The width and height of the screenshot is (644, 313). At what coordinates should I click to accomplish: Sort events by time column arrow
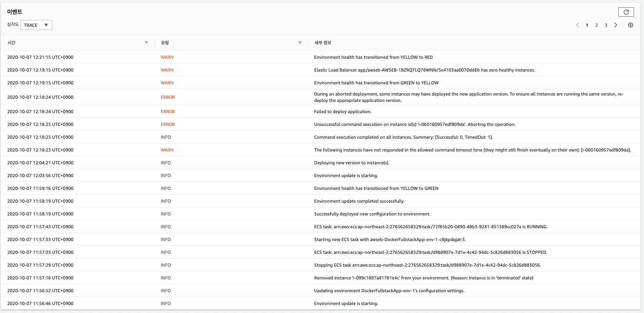coord(146,43)
